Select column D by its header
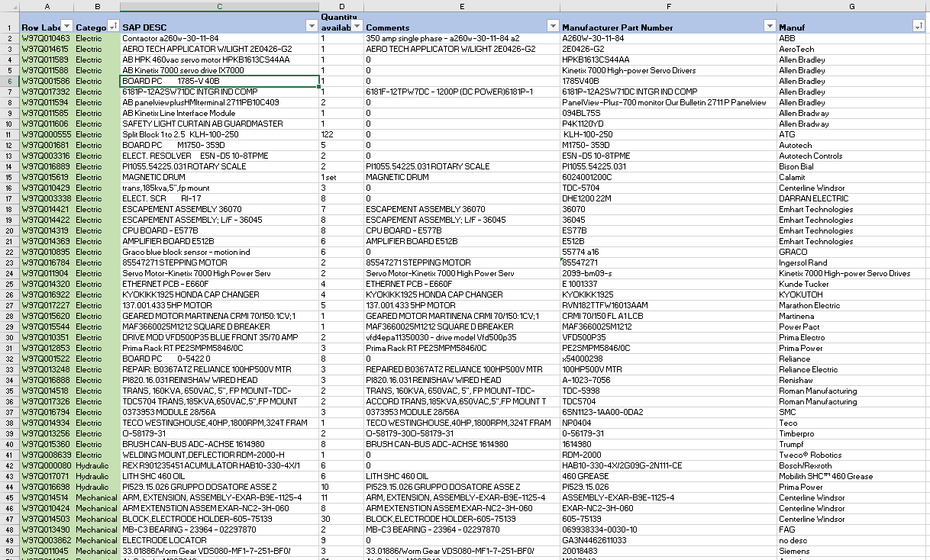 coord(341,6)
